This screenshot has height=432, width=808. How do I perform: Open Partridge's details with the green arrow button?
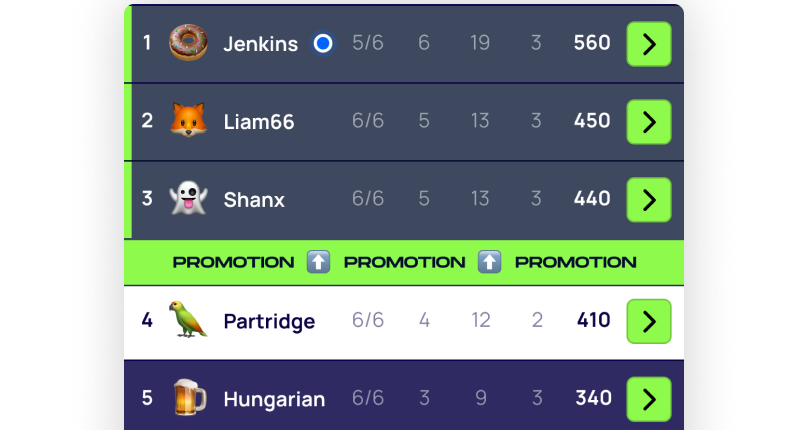tap(649, 321)
